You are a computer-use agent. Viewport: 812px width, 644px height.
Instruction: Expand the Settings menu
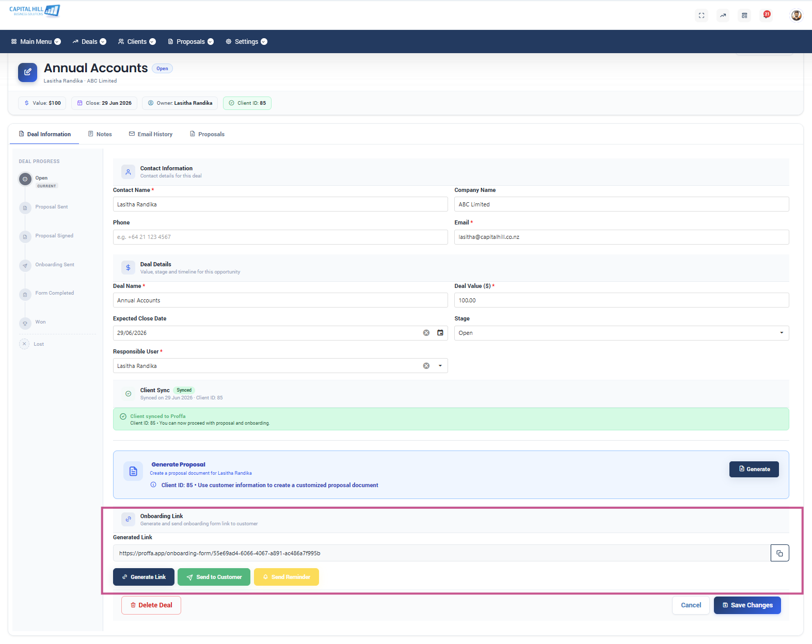tap(246, 42)
